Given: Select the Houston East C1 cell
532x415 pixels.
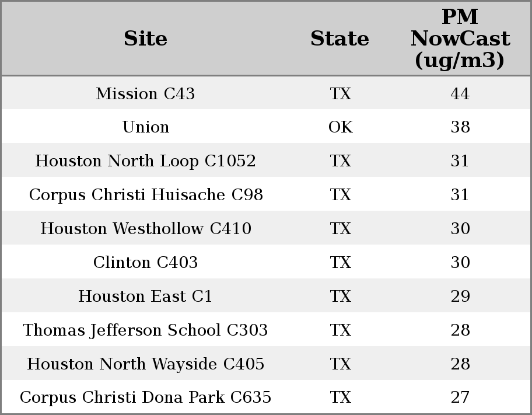Looking at the screenshot, I should 145,297.
